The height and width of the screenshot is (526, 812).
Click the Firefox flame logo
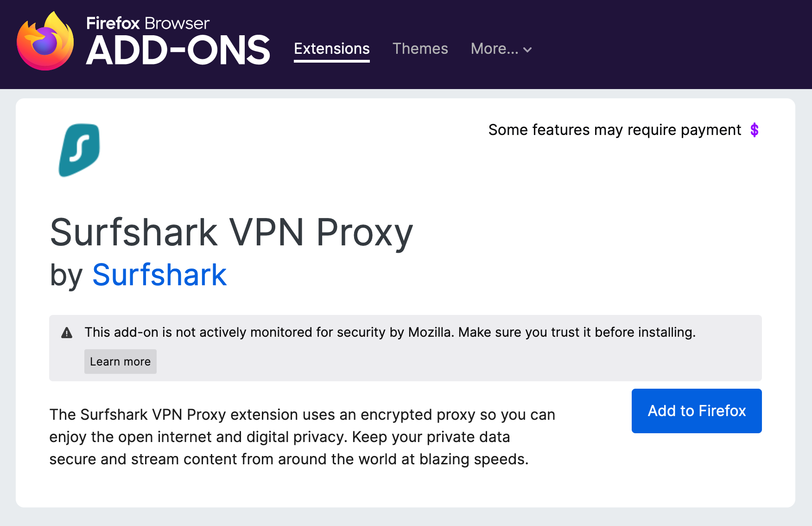pyautogui.click(x=45, y=42)
